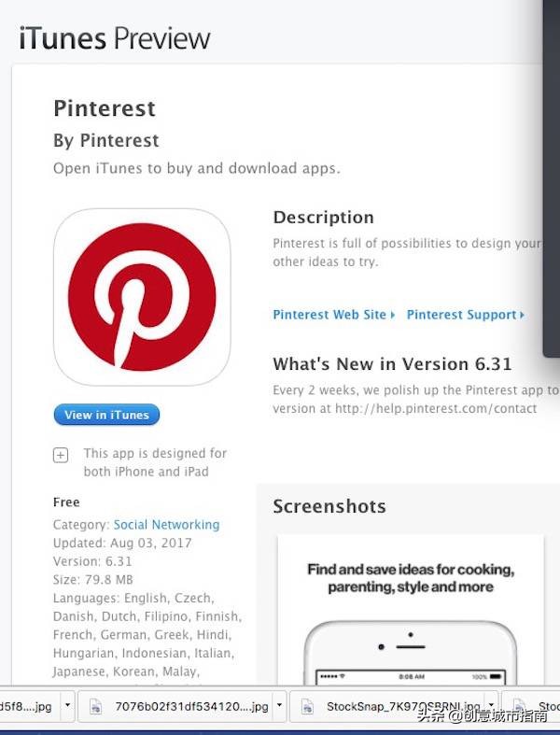
Task: Open the downloaded 7076b02f31df534120....jpg file
Action: (x=191, y=706)
